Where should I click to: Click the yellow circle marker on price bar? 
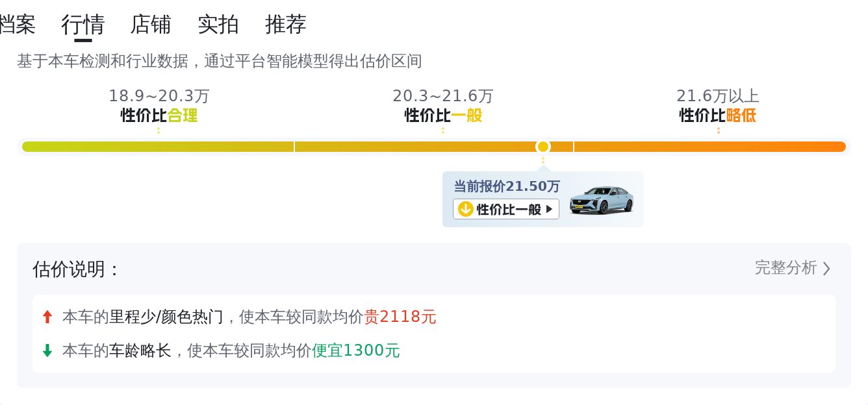(543, 147)
